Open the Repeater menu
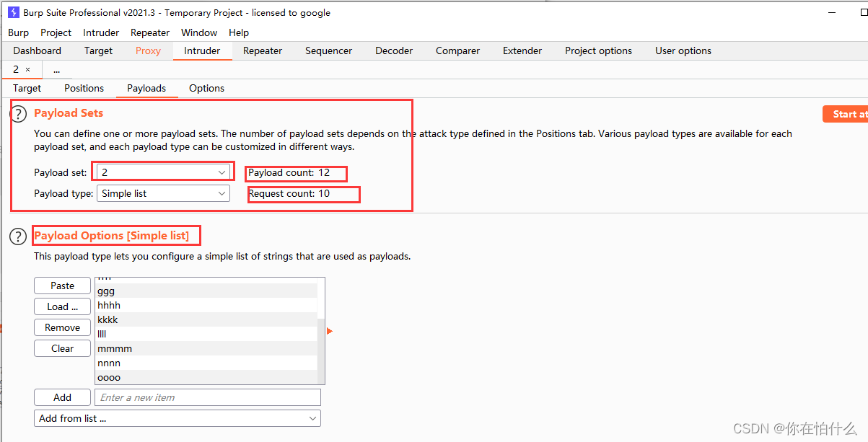Viewport: 868px width, 442px height. pos(150,32)
